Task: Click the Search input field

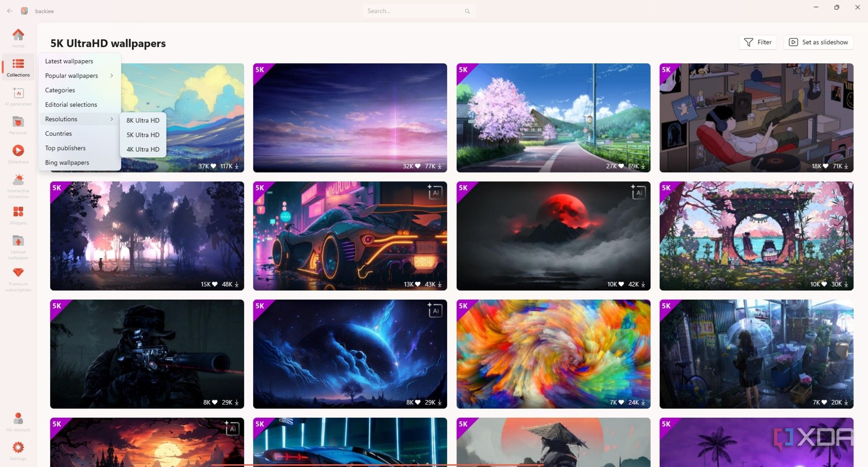Action: pos(419,11)
